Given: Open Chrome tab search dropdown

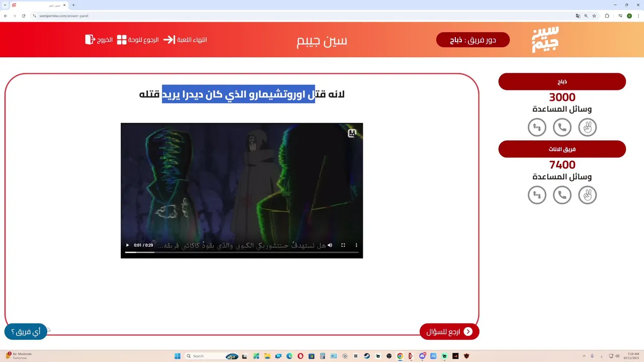Looking at the screenshot, I should [x=5, y=5].
